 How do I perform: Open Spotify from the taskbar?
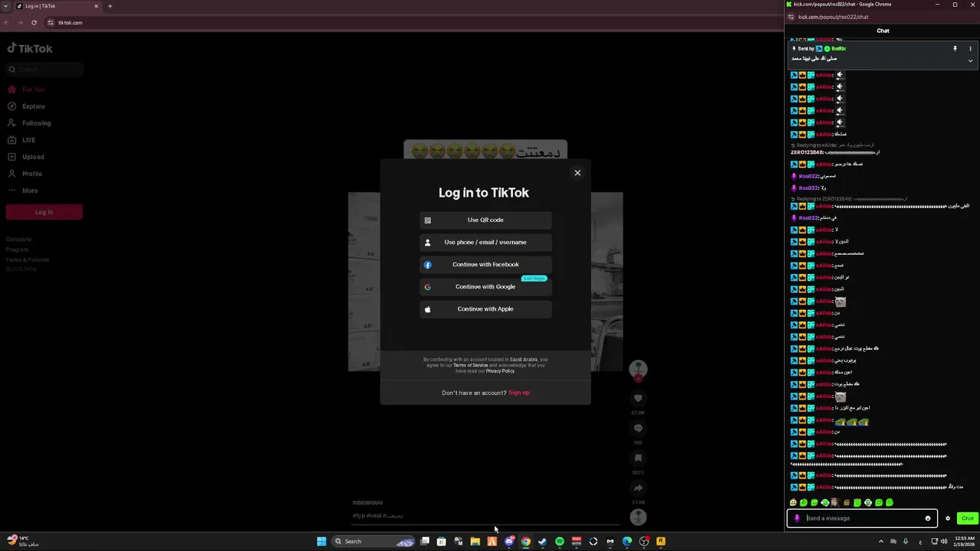(560, 541)
